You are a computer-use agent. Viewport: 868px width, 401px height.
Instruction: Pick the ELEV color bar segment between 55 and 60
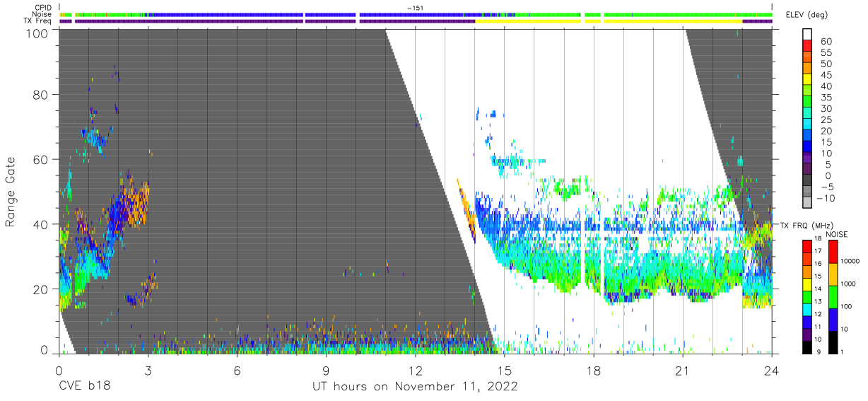point(807,47)
